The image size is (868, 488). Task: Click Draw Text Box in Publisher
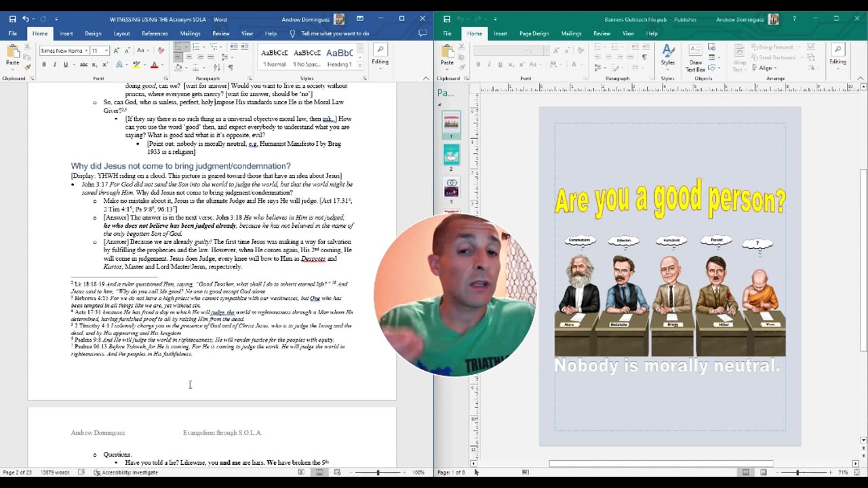pyautogui.click(x=696, y=58)
